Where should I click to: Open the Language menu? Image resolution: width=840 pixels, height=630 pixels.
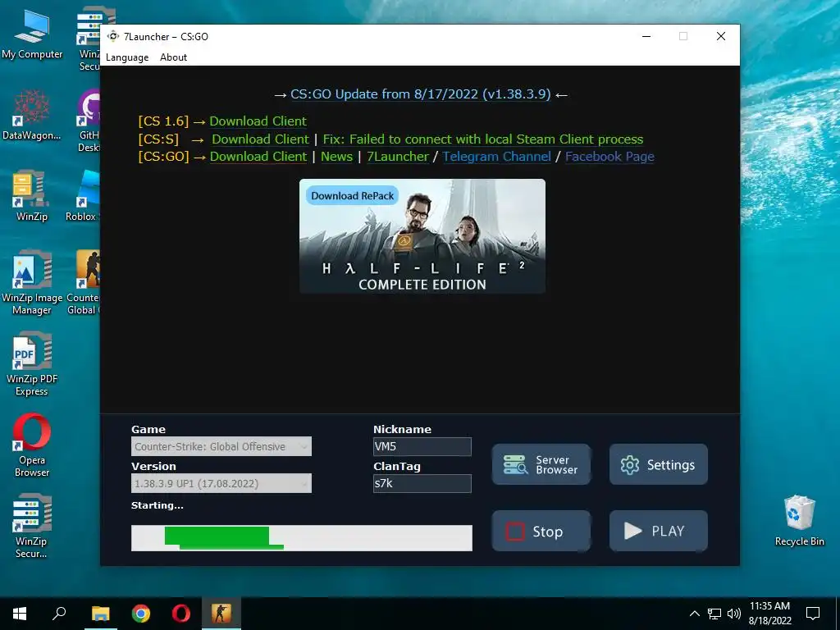(x=127, y=57)
